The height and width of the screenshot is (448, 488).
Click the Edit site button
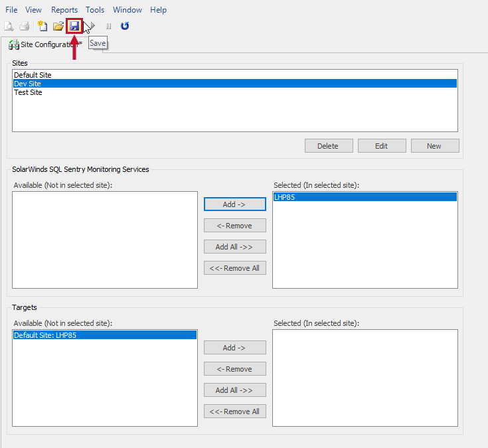[x=382, y=146]
